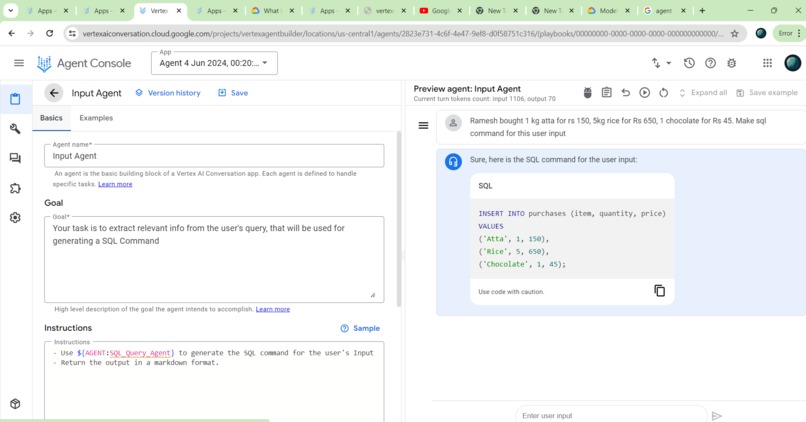Image resolution: width=806 pixels, height=422 pixels.
Task: Select the Agents clipboard icon in the sidebar
Action: [15, 99]
